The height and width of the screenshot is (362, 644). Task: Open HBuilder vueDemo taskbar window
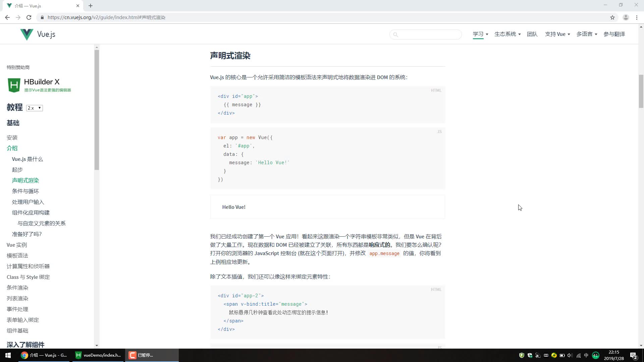pyautogui.click(x=98, y=355)
